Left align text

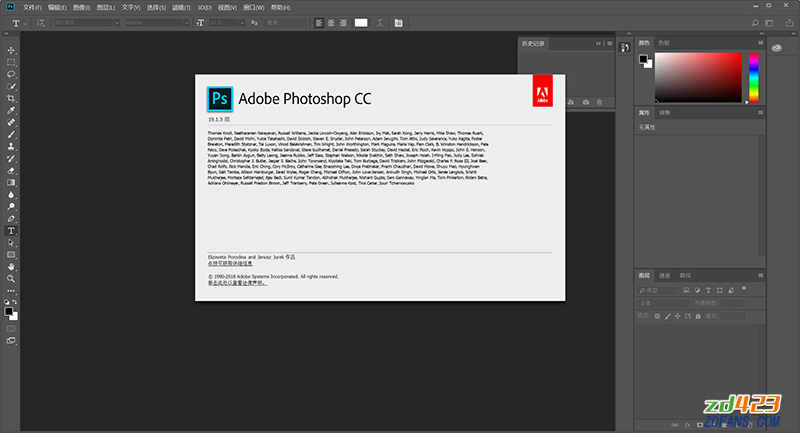pyautogui.click(x=319, y=23)
